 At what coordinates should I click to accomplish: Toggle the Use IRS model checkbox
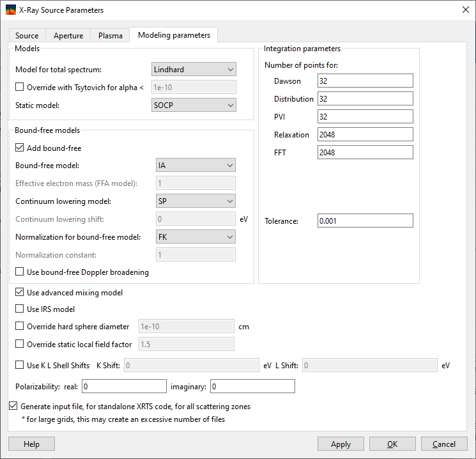click(x=19, y=309)
